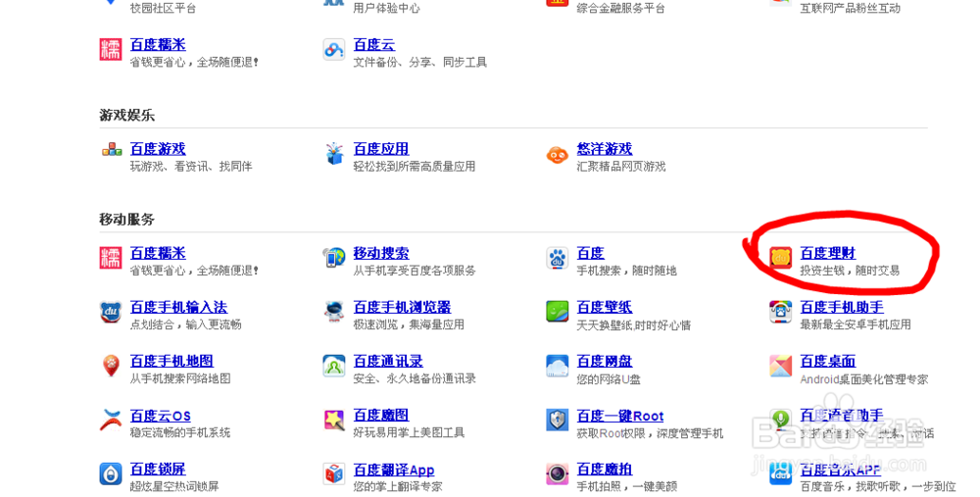
Task: Click the 百度魔图 star icon
Action: (x=334, y=420)
